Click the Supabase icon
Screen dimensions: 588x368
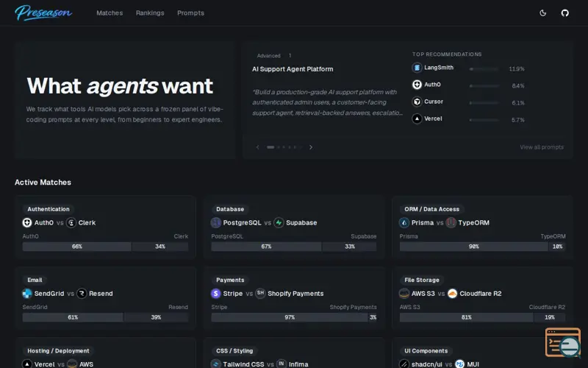point(279,223)
